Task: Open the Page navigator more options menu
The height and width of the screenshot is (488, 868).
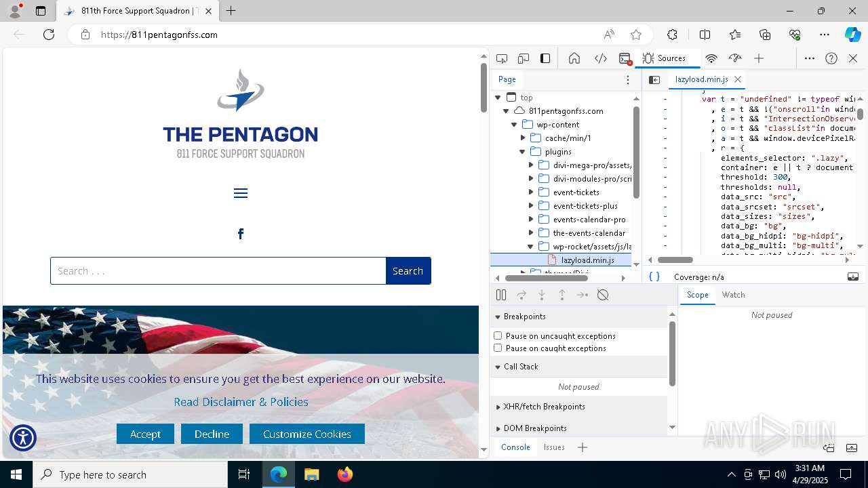Action: coord(628,79)
